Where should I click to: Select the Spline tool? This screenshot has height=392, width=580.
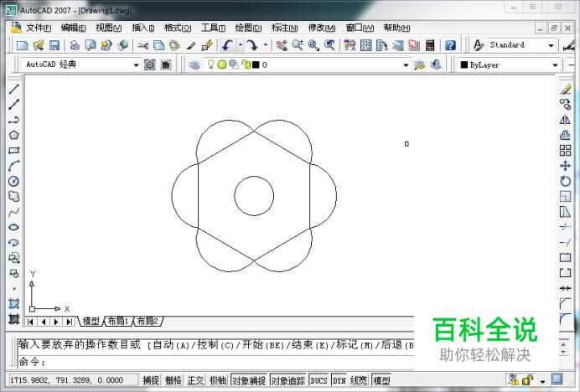point(13,212)
